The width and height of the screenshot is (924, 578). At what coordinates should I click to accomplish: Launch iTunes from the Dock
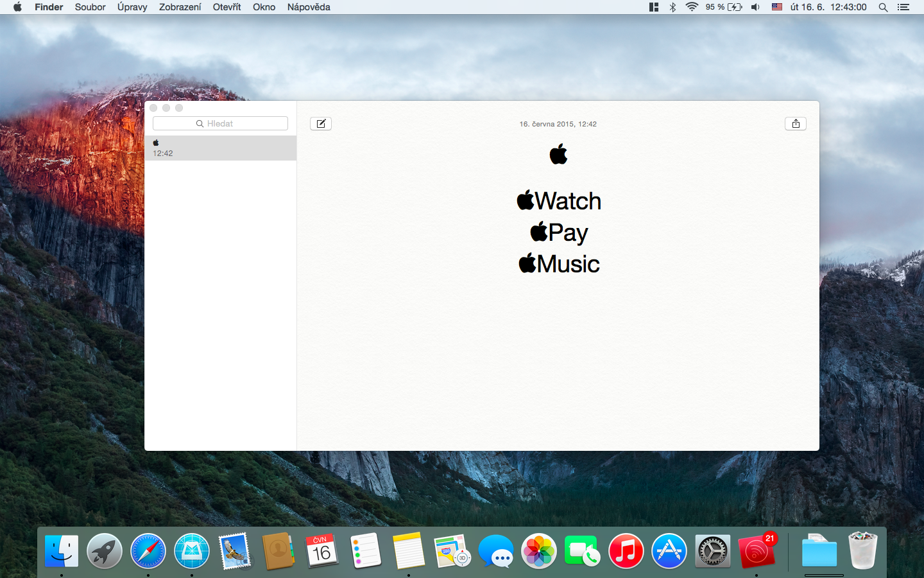pos(626,551)
